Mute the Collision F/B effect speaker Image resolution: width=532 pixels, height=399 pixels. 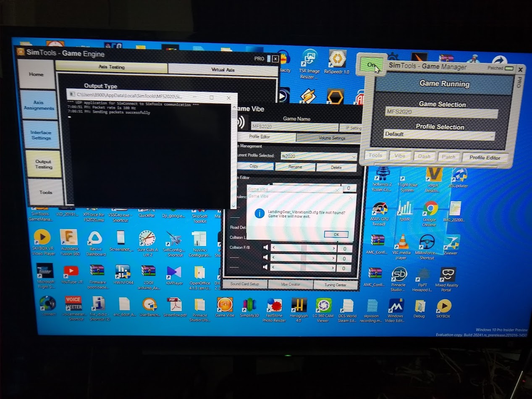tap(265, 248)
